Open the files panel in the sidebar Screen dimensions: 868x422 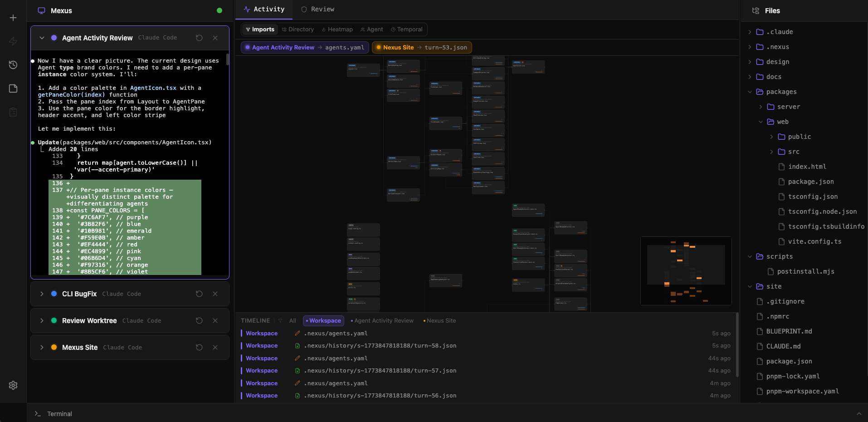[x=13, y=88]
